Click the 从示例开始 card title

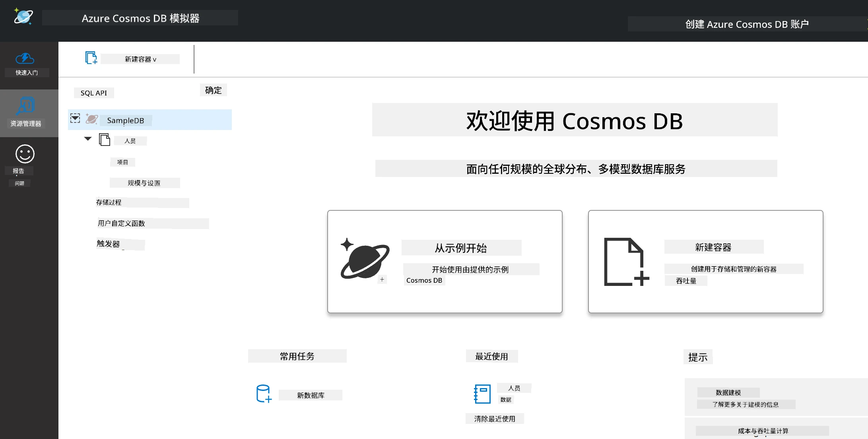pos(461,248)
